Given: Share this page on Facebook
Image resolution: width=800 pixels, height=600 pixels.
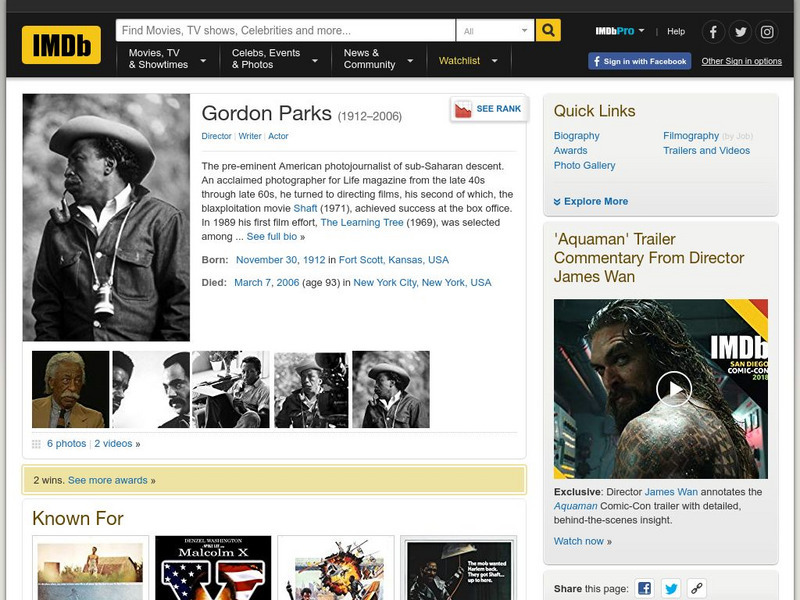Looking at the screenshot, I should 644,588.
